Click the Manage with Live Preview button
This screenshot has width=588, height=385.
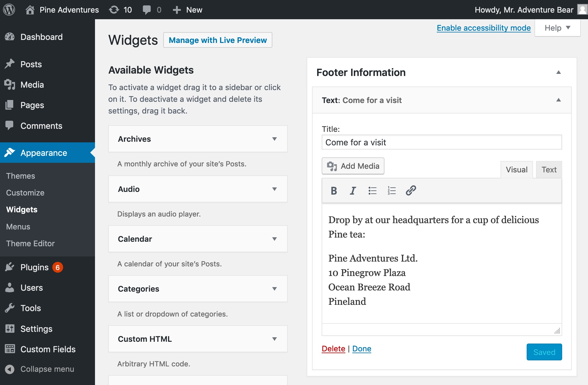pos(218,40)
